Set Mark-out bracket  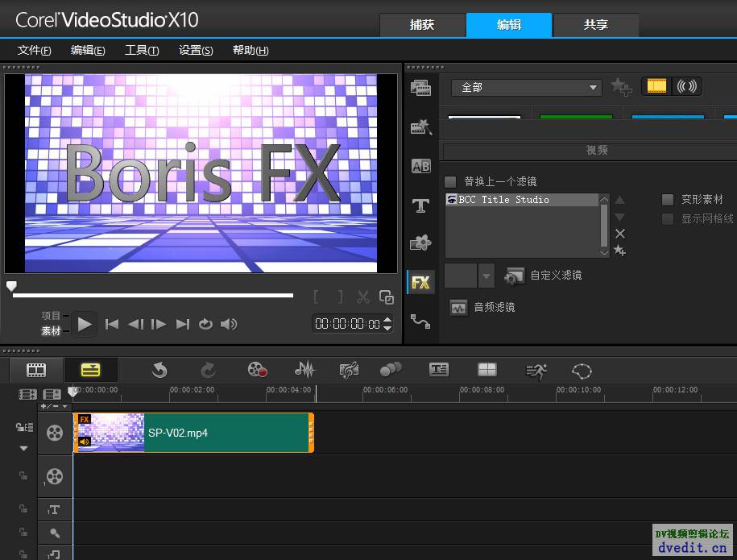point(340,297)
